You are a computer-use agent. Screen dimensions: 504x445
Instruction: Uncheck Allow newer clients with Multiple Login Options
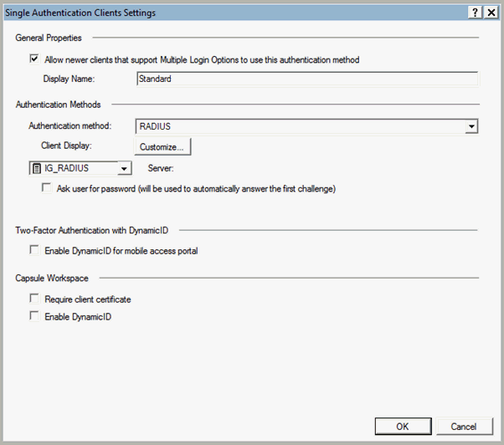click(34, 59)
